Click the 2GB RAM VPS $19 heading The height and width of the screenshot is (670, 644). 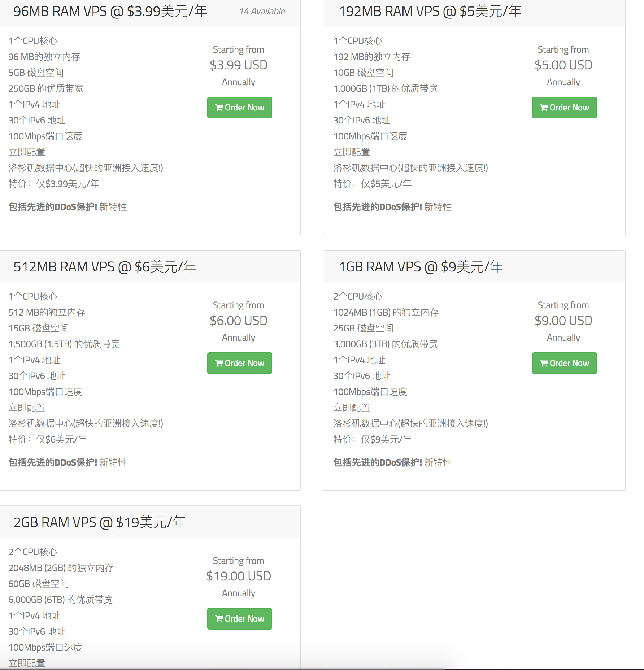99,523
